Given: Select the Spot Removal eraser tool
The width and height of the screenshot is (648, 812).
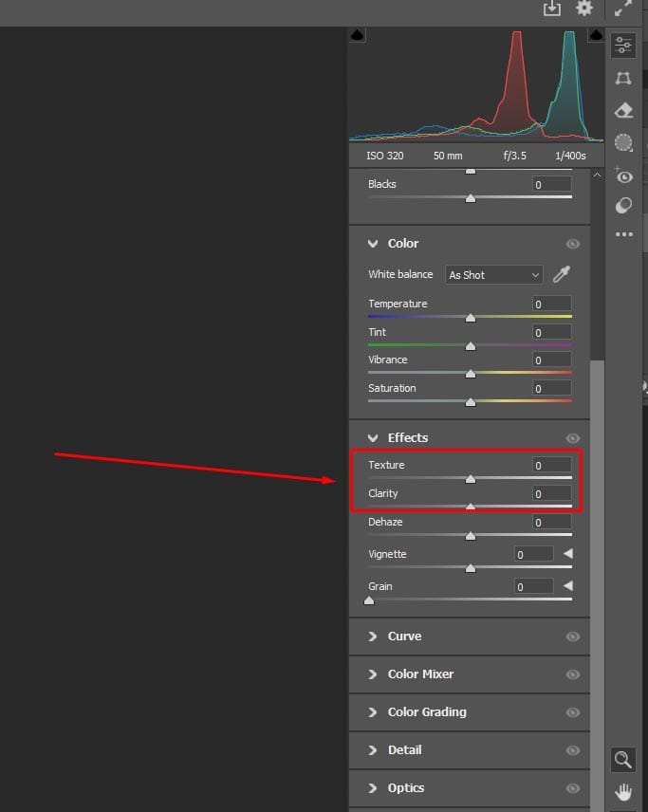Looking at the screenshot, I should click(623, 110).
